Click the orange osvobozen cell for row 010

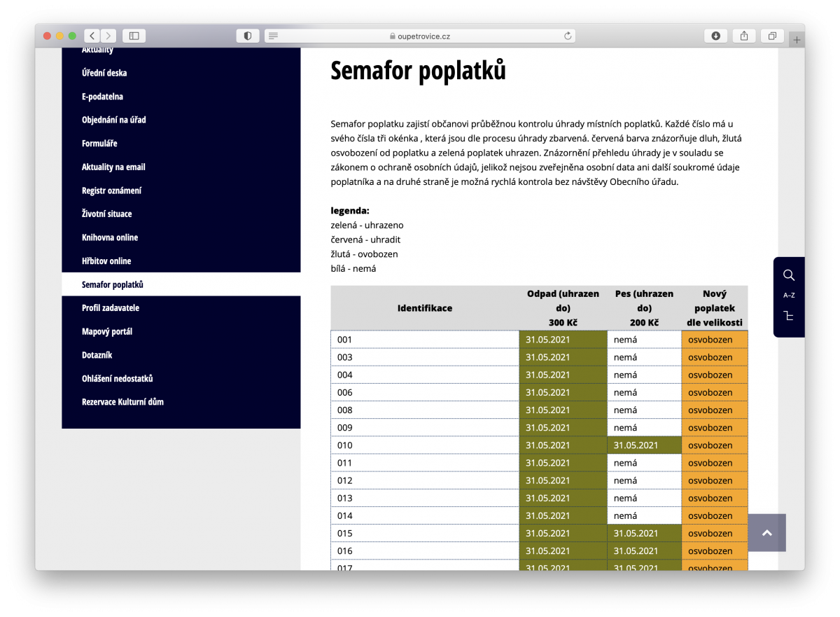[714, 445]
